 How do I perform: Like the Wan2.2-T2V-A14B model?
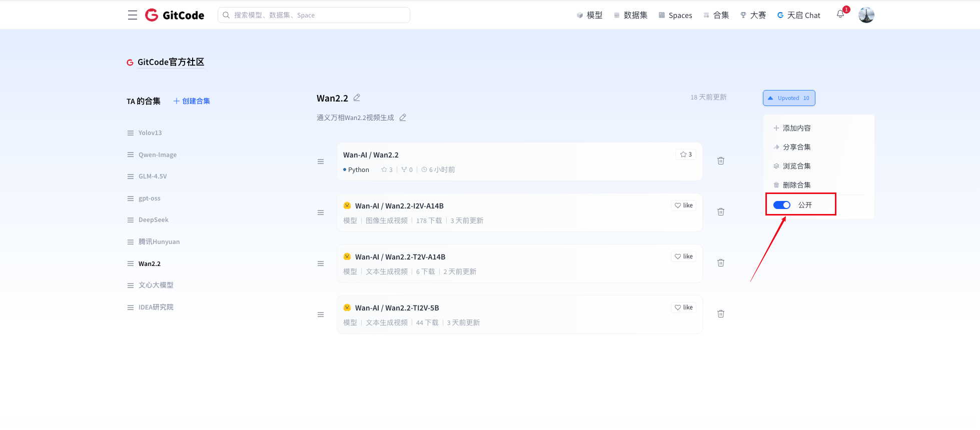coord(683,256)
